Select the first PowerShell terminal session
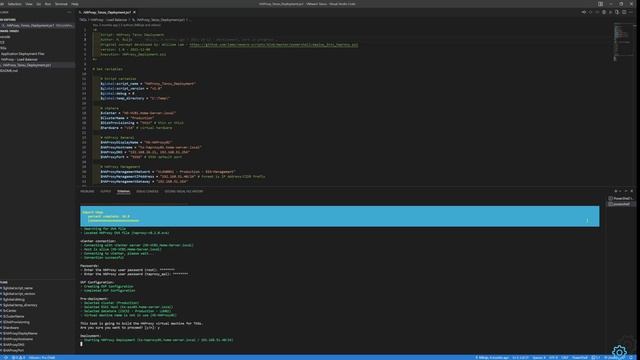This screenshot has height=360, width=640. pos(622,198)
